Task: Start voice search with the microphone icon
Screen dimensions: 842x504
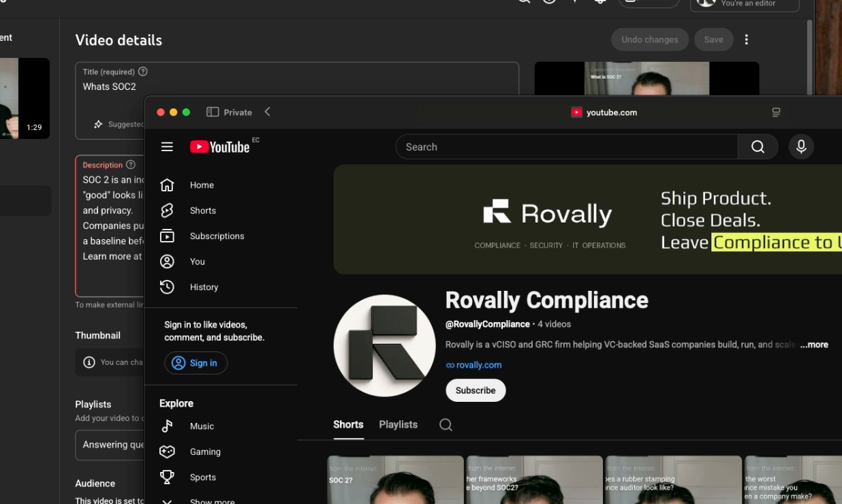Action: pos(801,146)
